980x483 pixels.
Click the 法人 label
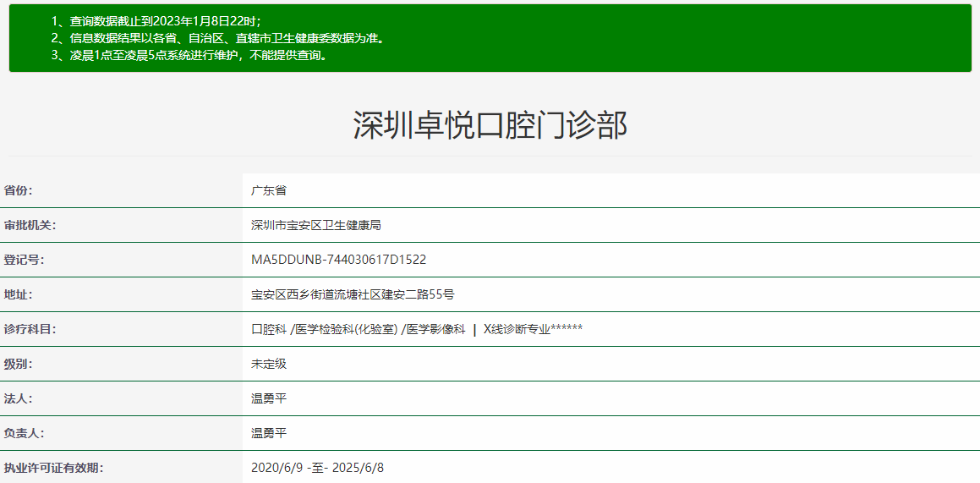point(18,398)
